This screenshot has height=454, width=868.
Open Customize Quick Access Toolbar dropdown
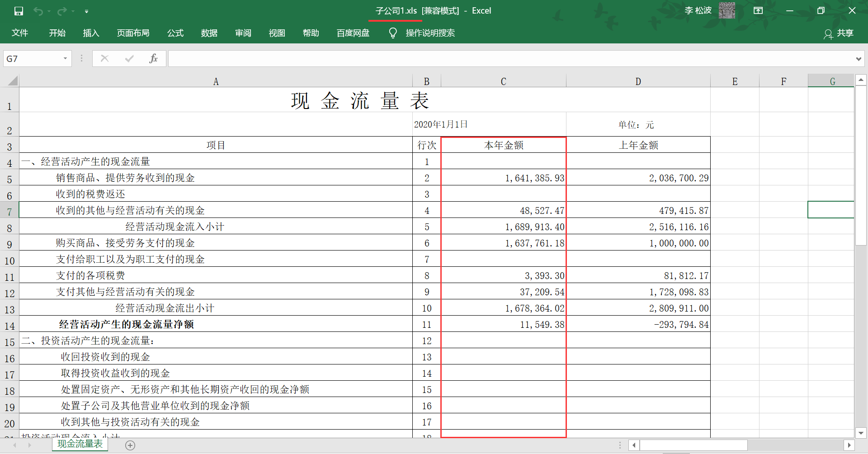(86, 11)
